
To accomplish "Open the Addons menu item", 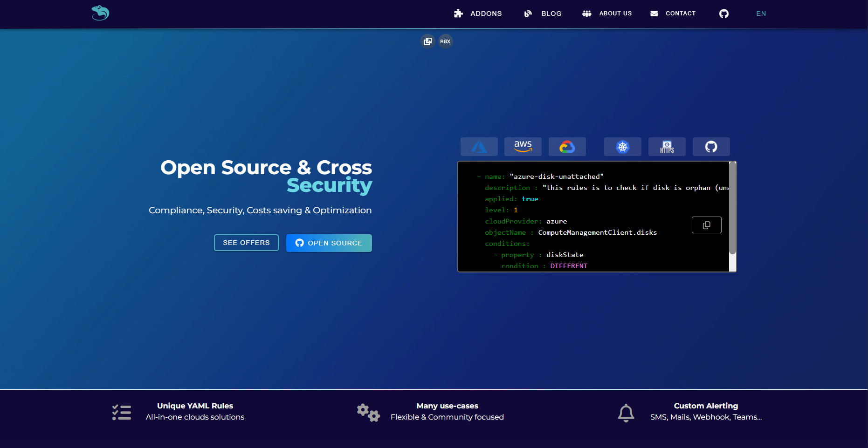I will tap(478, 14).
